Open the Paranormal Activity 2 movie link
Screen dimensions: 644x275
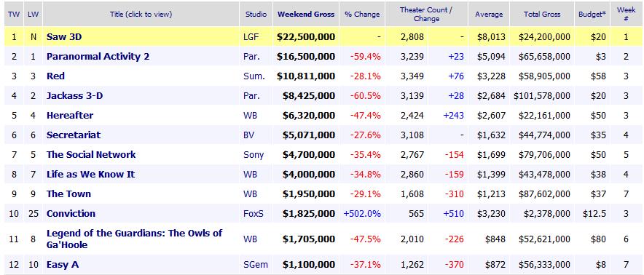tap(98, 56)
